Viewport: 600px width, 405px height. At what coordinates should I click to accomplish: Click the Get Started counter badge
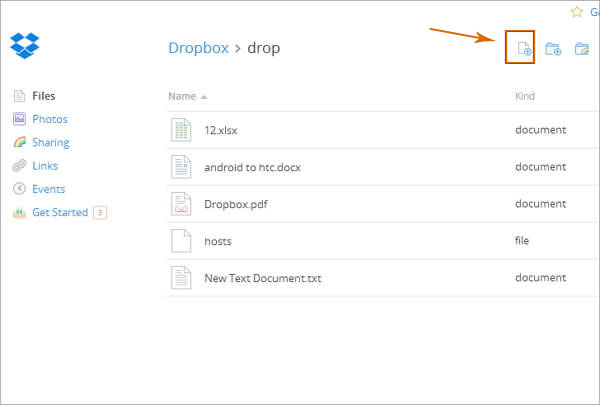click(100, 212)
